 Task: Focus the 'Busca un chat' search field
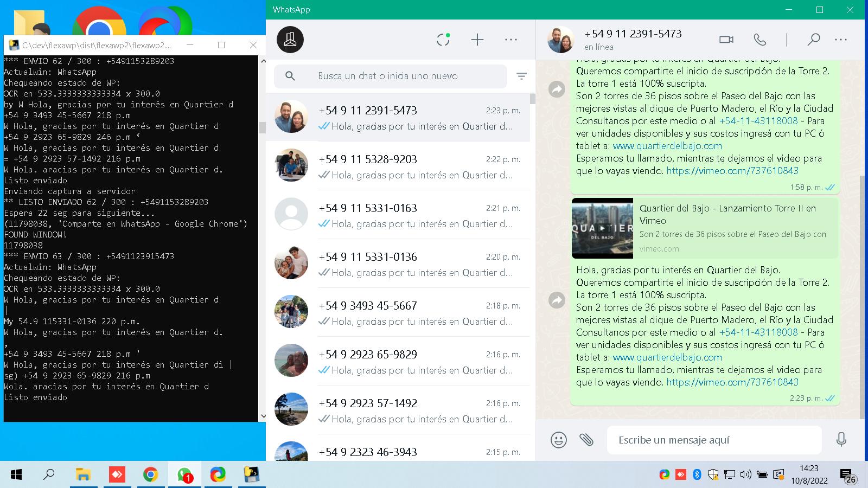[391, 76]
